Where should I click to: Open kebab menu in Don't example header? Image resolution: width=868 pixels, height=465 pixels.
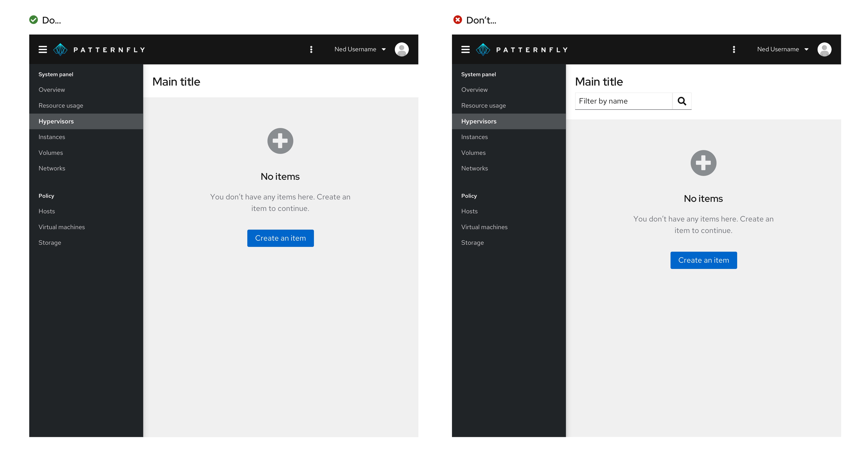pyautogui.click(x=734, y=50)
